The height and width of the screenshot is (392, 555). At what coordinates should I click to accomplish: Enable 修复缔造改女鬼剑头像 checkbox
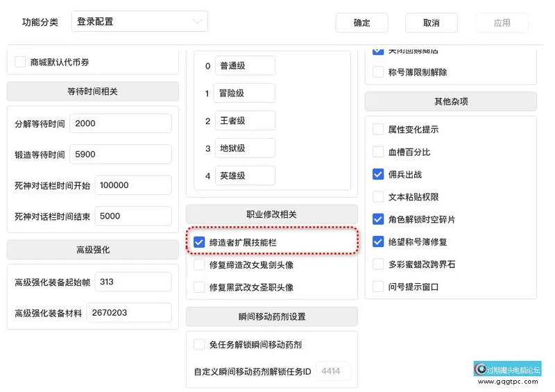tap(199, 265)
